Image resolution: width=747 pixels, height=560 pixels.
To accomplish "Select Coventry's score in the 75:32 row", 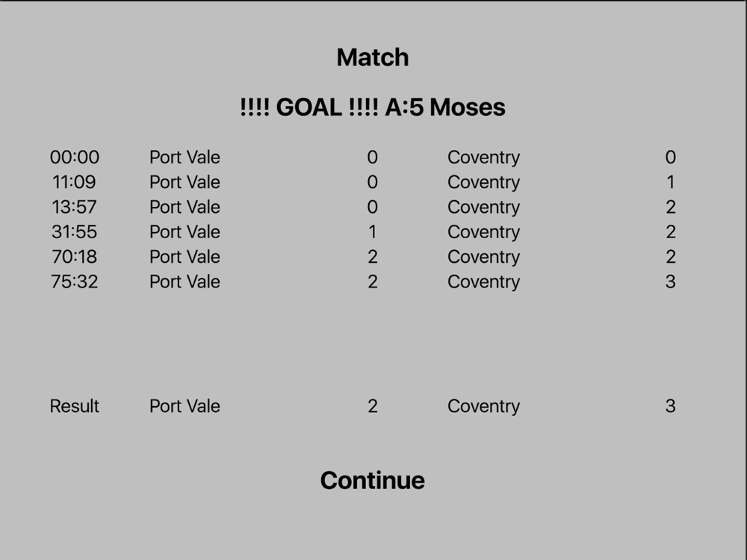I will point(670,281).
